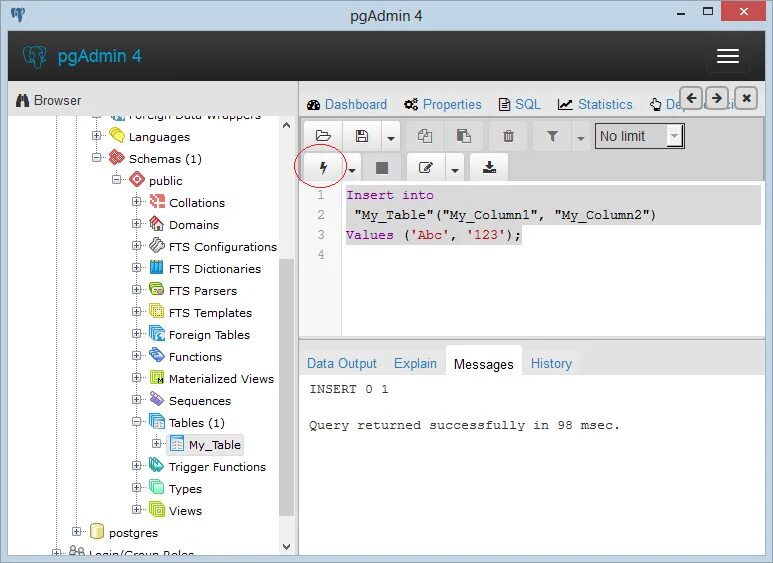Expand the Functions node
773x563 pixels.
click(x=137, y=355)
